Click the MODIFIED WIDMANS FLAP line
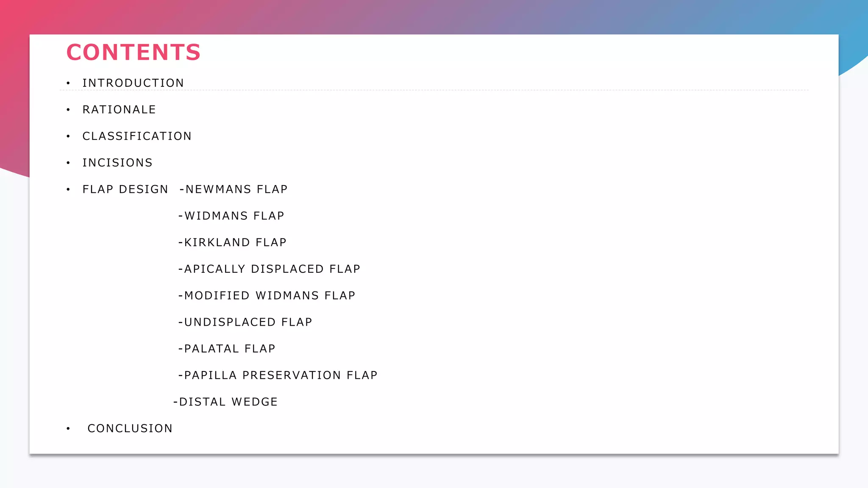This screenshot has width=868, height=488. point(267,296)
